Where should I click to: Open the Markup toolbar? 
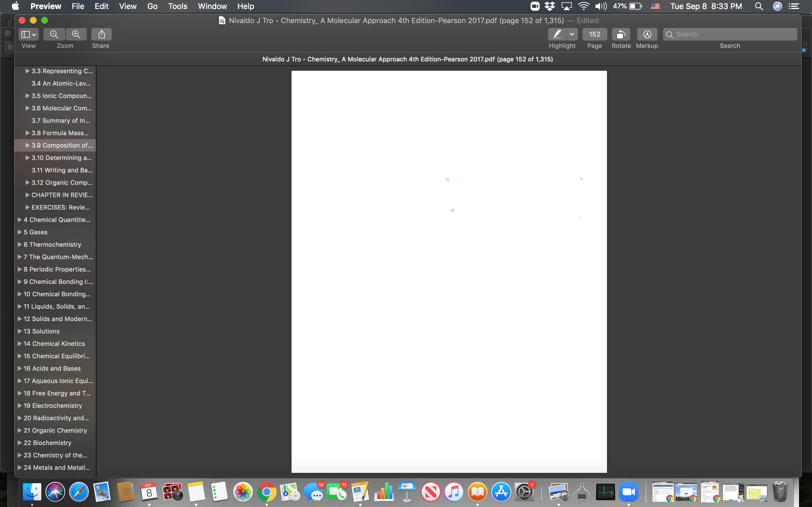[x=647, y=34]
